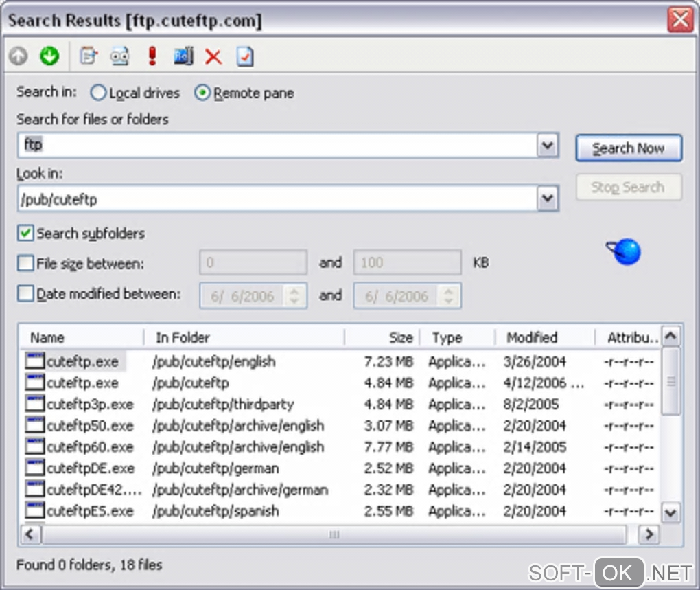This screenshot has height=590, width=700.
Task: Sort results by the Attributes column
Action: pos(628,337)
